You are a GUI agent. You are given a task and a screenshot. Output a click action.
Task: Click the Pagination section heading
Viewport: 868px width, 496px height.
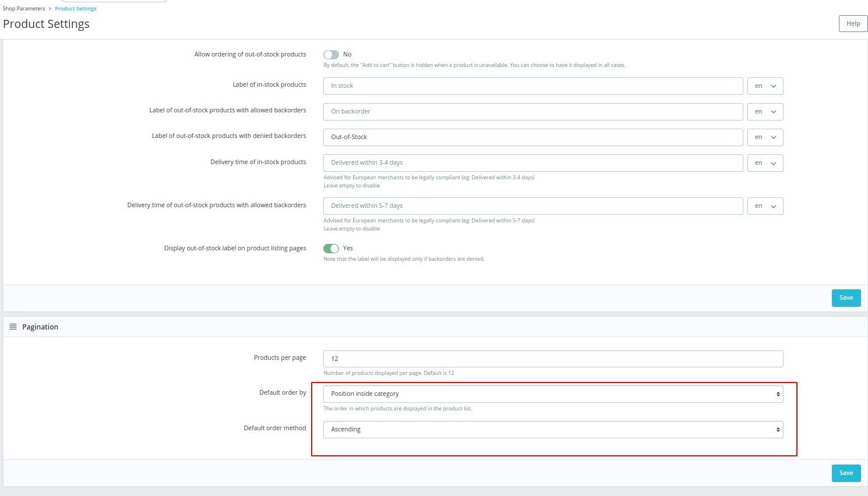click(x=40, y=327)
